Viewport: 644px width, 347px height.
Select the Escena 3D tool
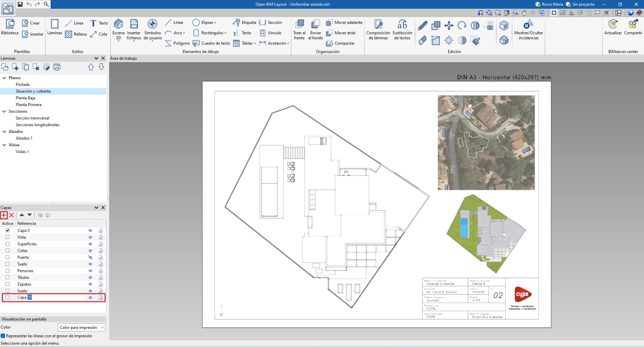[x=118, y=28]
